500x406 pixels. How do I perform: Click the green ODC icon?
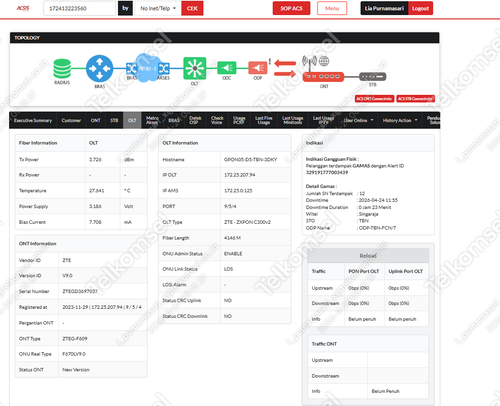pyautogui.click(x=227, y=68)
